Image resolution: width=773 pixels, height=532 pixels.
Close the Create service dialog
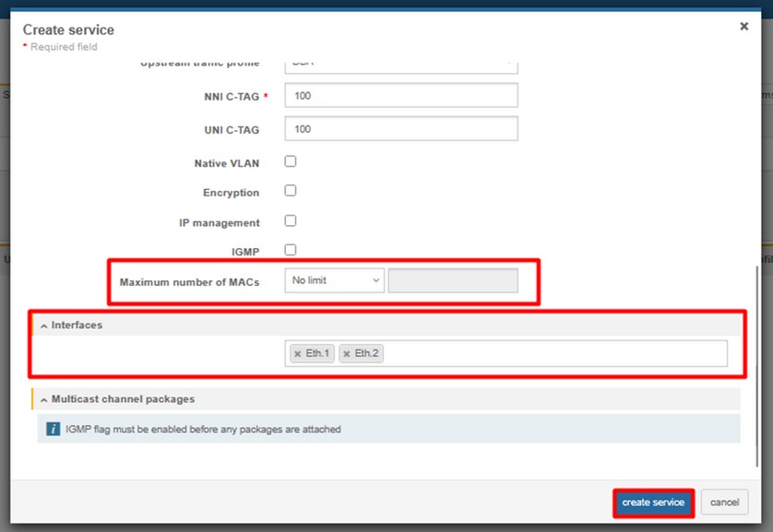click(x=743, y=27)
